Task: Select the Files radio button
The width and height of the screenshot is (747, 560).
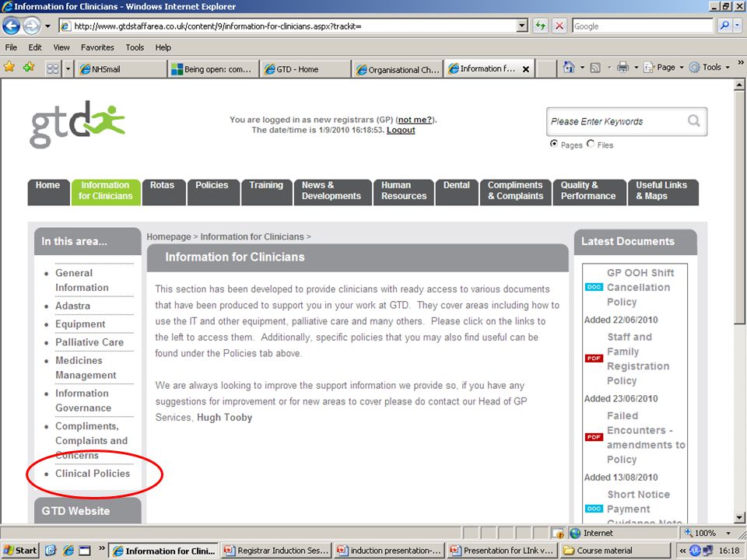Action: click(x=591, y=143)
